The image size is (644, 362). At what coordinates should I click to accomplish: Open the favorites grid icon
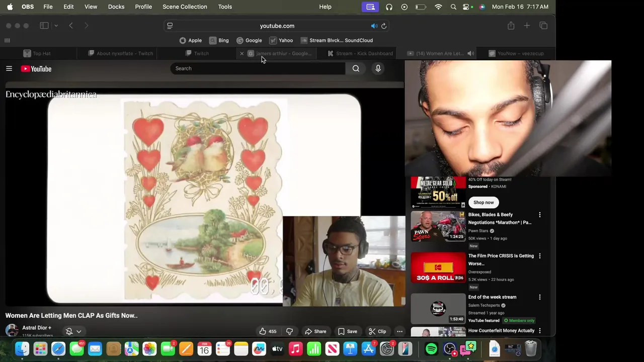coord(7,40)
